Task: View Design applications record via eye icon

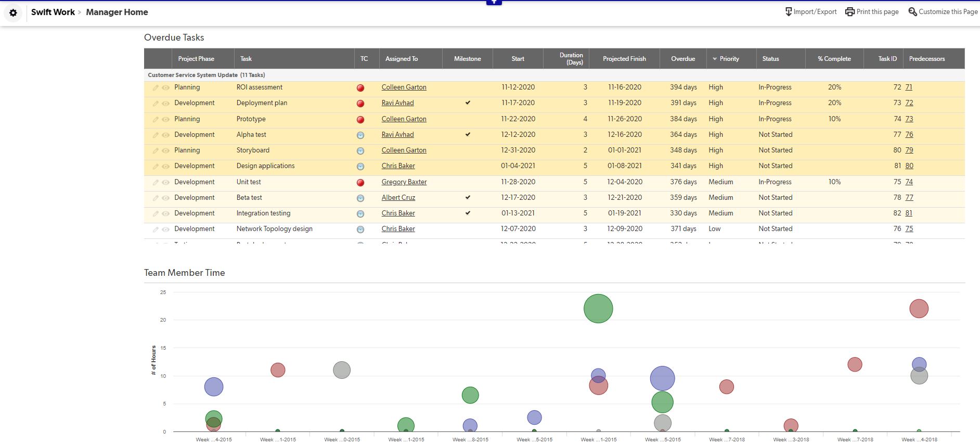Action: pos(165,167)
